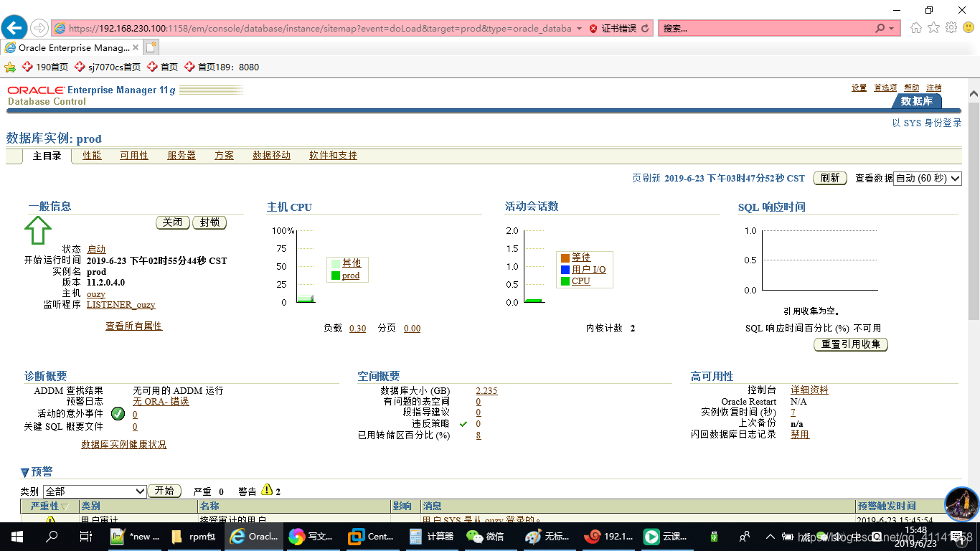Click the 无 ORA- 错误 link

(161, 402)
